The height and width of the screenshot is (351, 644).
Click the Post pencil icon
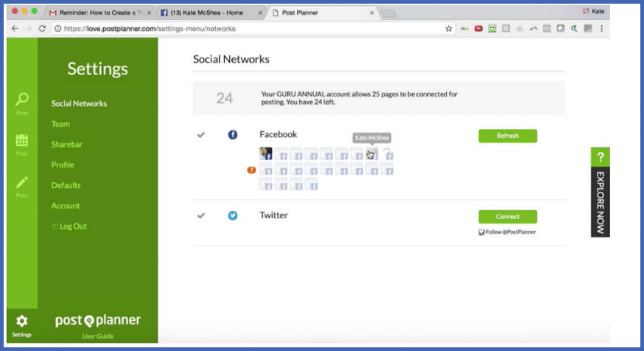[x=22, y=182]
